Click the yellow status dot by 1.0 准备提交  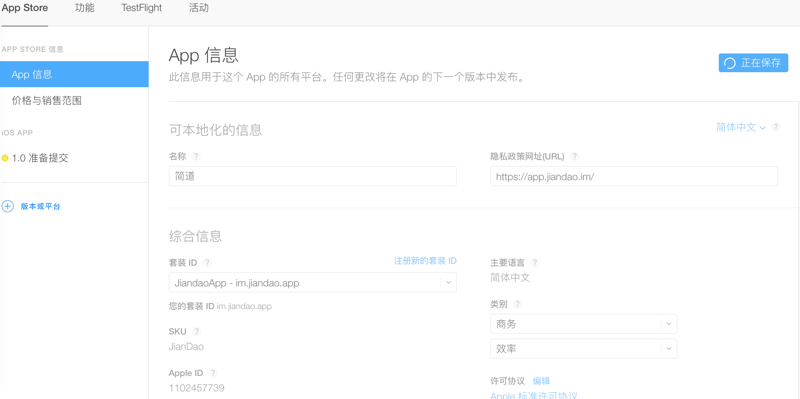pyautogui.click(x=5, y=158)
